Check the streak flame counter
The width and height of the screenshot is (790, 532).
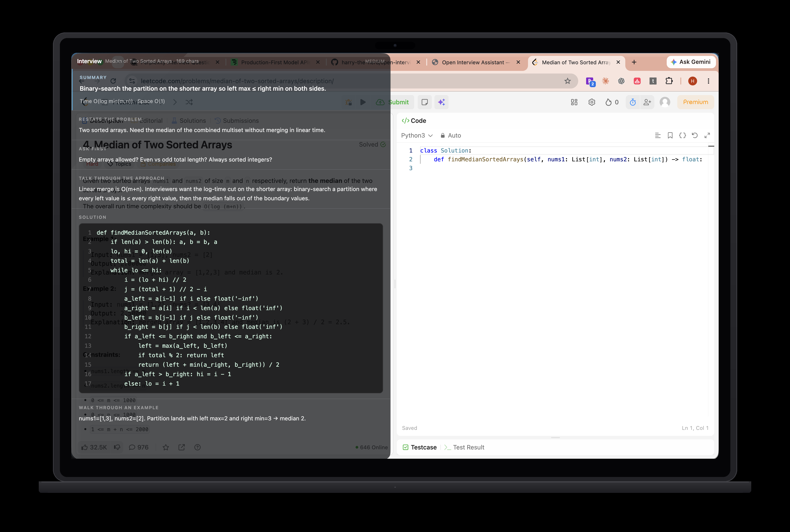coord(612,102)
